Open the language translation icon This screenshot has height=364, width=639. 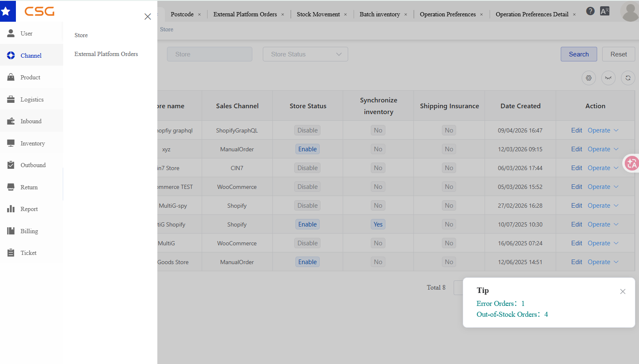pyautogui.click(x=605, y=11)
